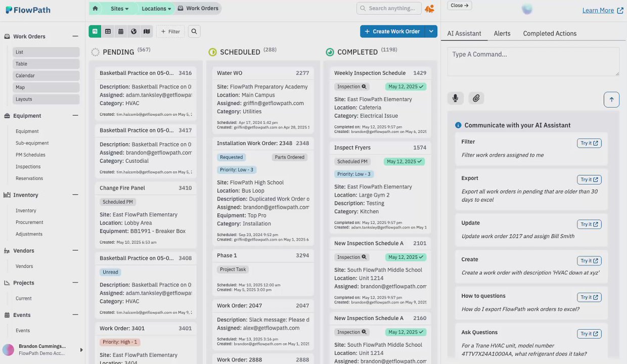Click the Vendors sidebar icon
Image resolution: width=627 pixels, height=364 pixels.
7,250
